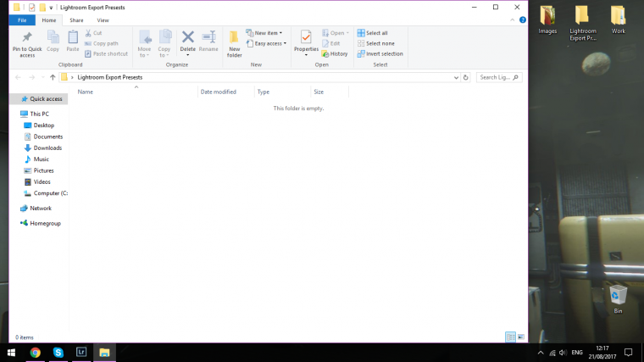The width and height of the screenshot is (644, 362).
Task: Click the address bar path Lightroom Export Presets
Action: click(109, 77)
